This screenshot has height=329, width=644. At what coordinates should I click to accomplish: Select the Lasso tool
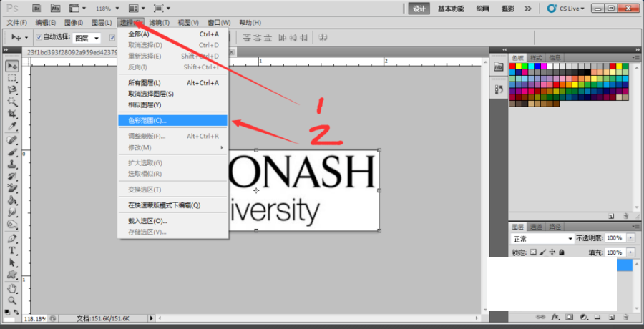[x=12, y=89]
